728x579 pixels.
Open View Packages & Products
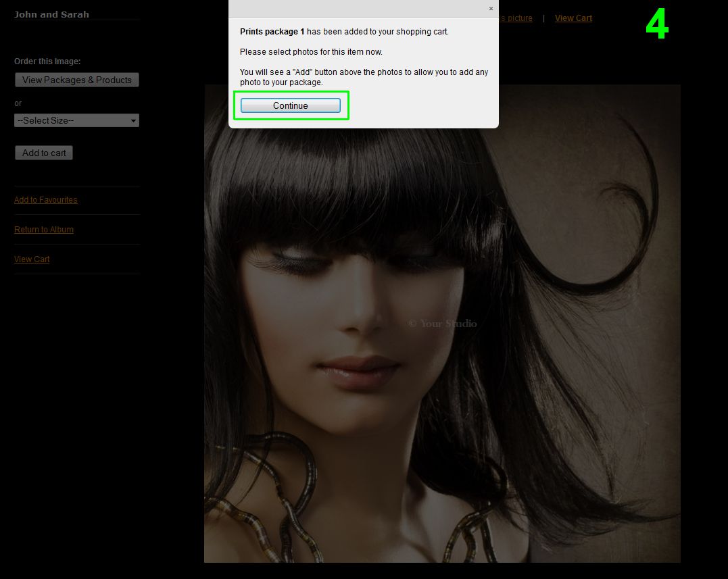[77, 80]
